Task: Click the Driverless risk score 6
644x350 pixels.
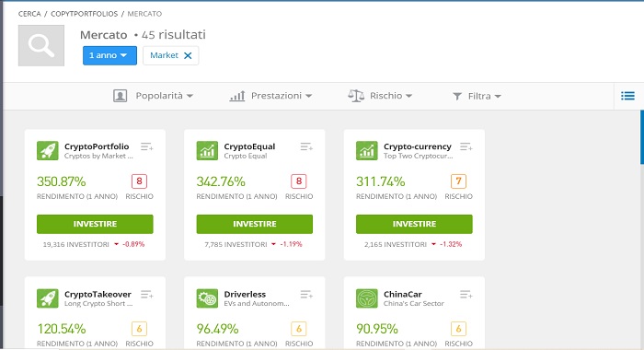Action: [x=299, y=329]
